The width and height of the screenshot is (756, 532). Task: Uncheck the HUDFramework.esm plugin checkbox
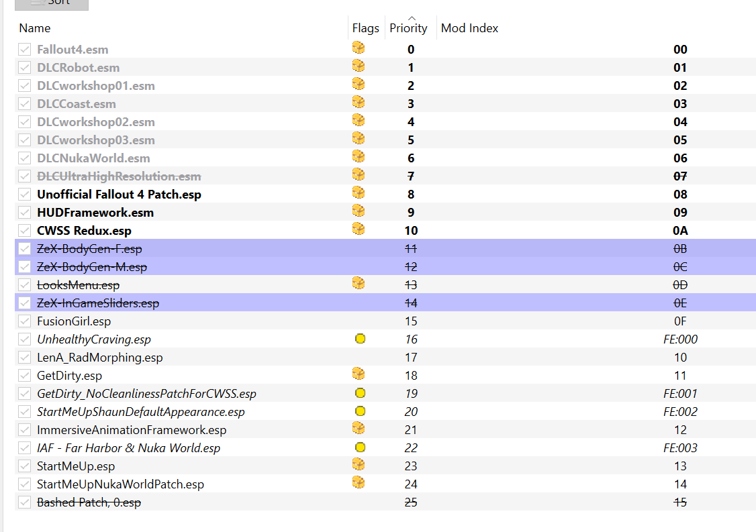point(25,212)
